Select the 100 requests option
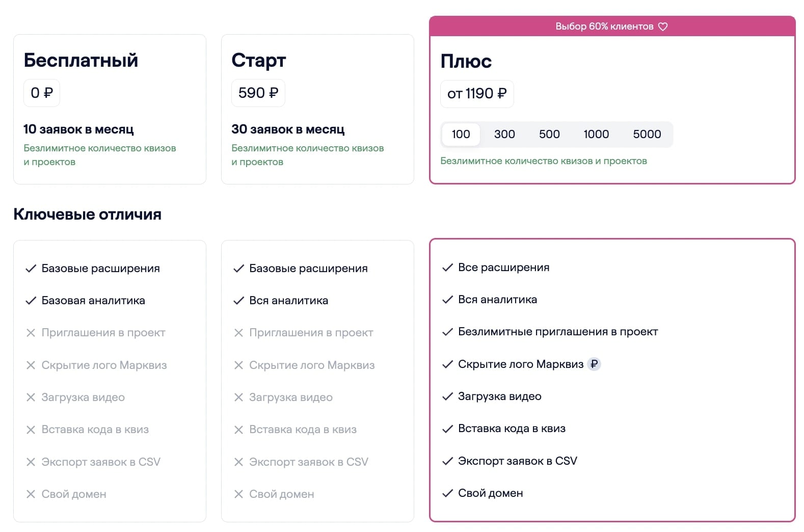The height and width of the screenshot is (532, 804). coord(461,135)
